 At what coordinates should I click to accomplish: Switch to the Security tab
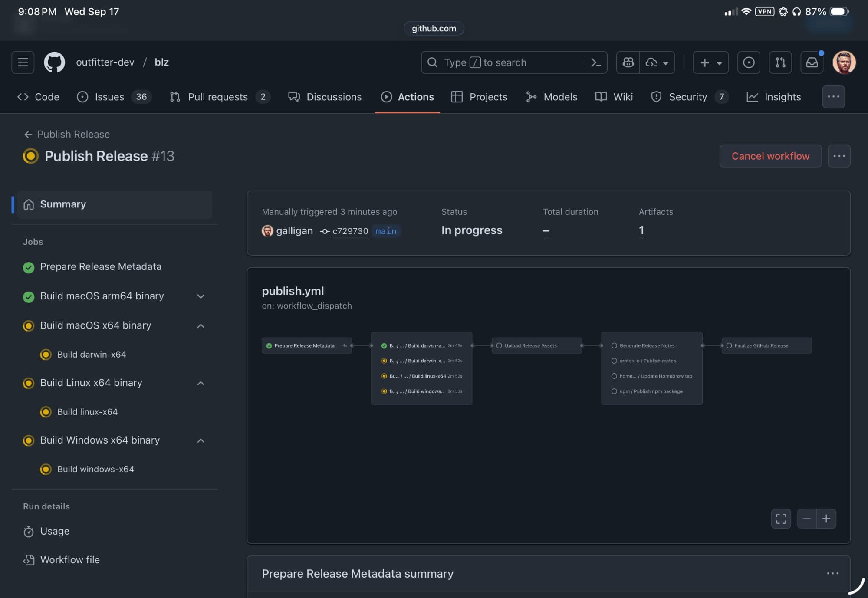tap(688, 97)
